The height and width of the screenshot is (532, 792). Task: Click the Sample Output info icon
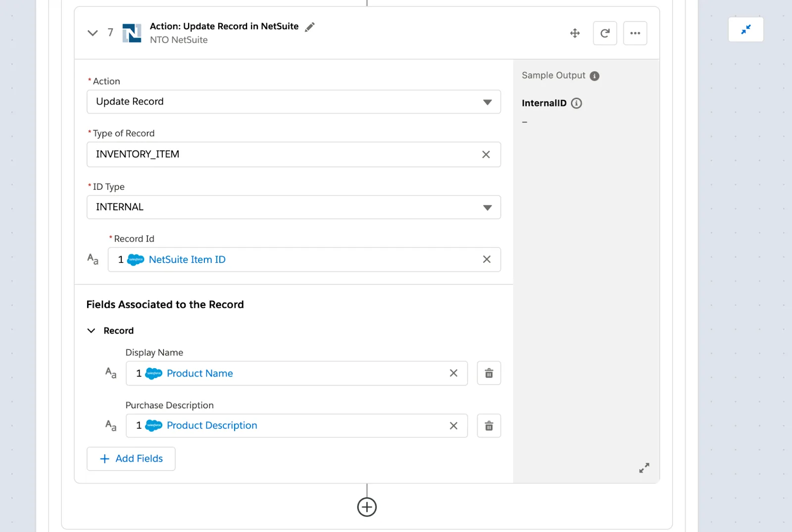[x=595, y=76]
